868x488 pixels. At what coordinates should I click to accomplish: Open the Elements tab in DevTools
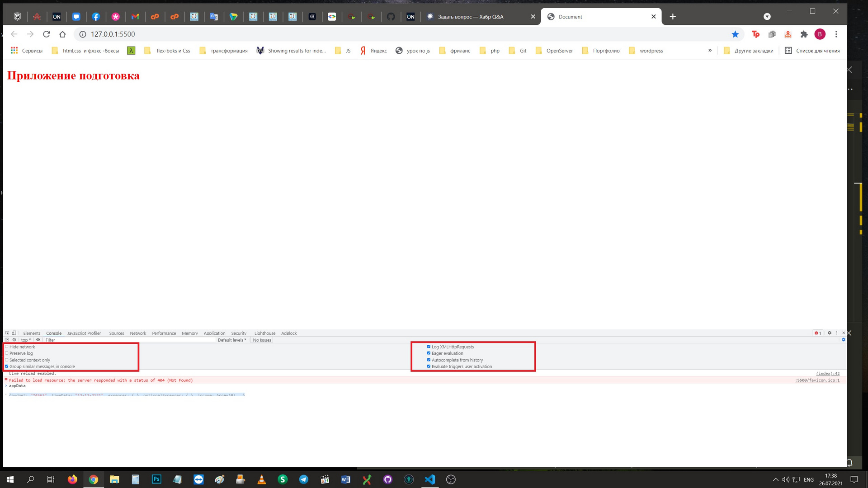(x=32, y=333)
